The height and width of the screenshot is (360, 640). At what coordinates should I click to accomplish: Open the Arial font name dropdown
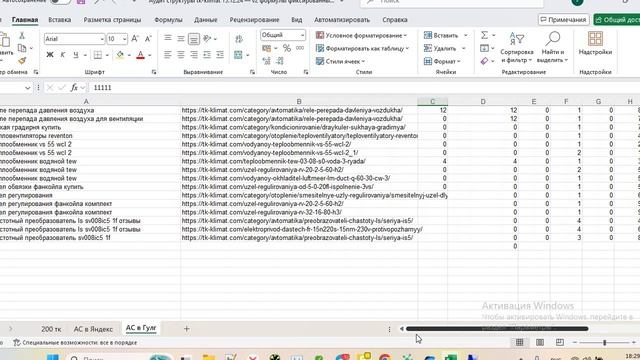pyautogui.click(x=102, y=39)
